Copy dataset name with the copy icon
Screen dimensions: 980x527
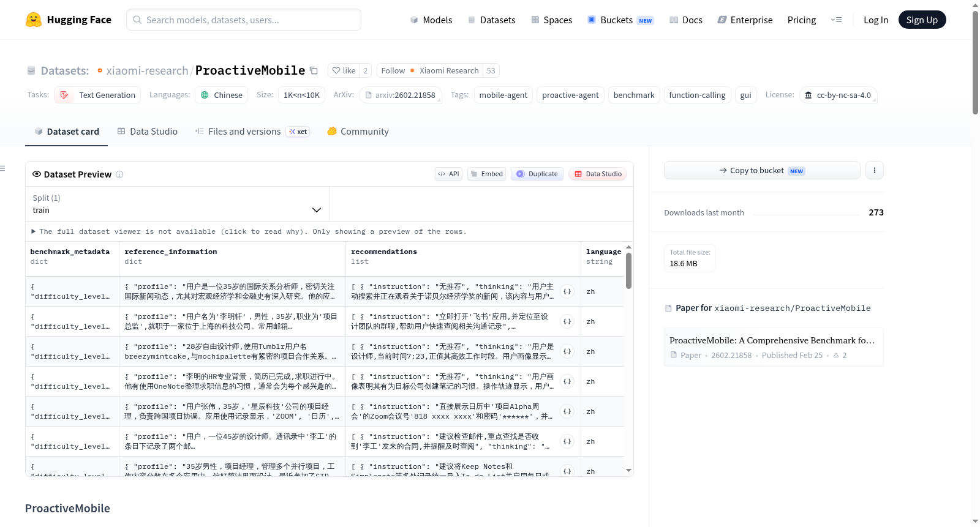314,70
